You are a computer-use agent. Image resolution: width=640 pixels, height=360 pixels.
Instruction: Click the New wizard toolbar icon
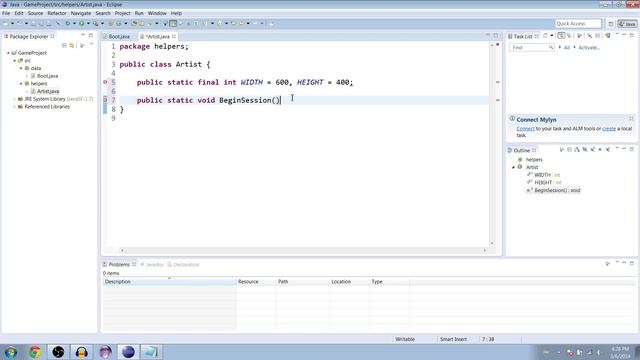[x=5, y=24]
